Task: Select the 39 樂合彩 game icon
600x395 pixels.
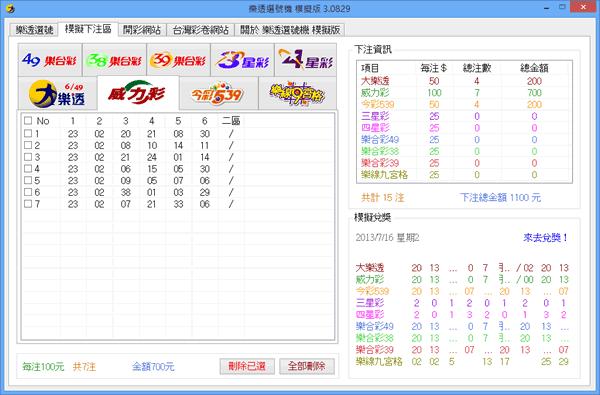Action: click(178, 60)
